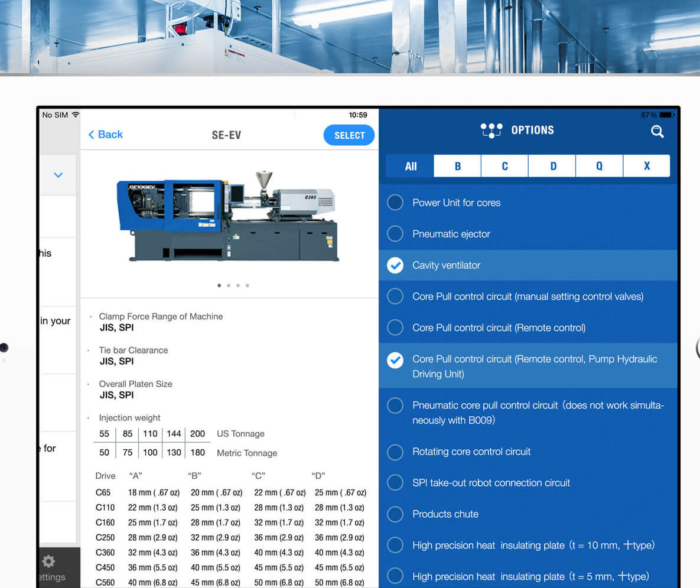The width and height of the screenshot is (700, 588).
Task: Select the All options tab
Action: 411,166
